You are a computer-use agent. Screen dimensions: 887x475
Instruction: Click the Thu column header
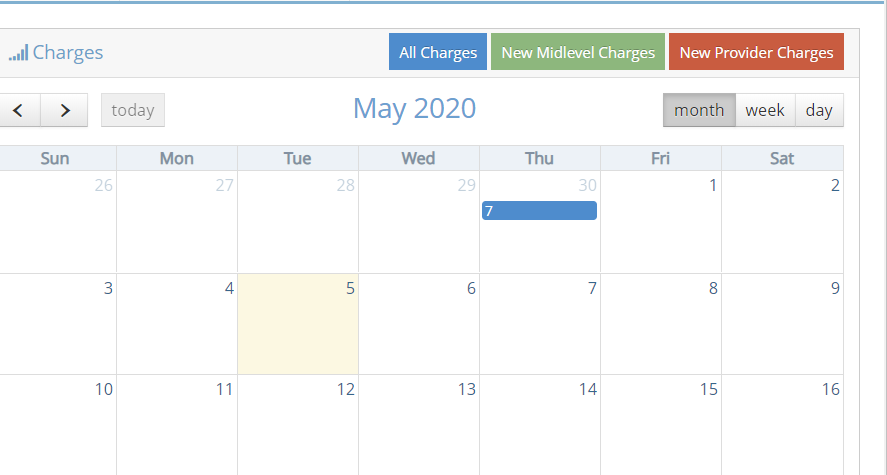pyautogui.click(x=539, y=158)
